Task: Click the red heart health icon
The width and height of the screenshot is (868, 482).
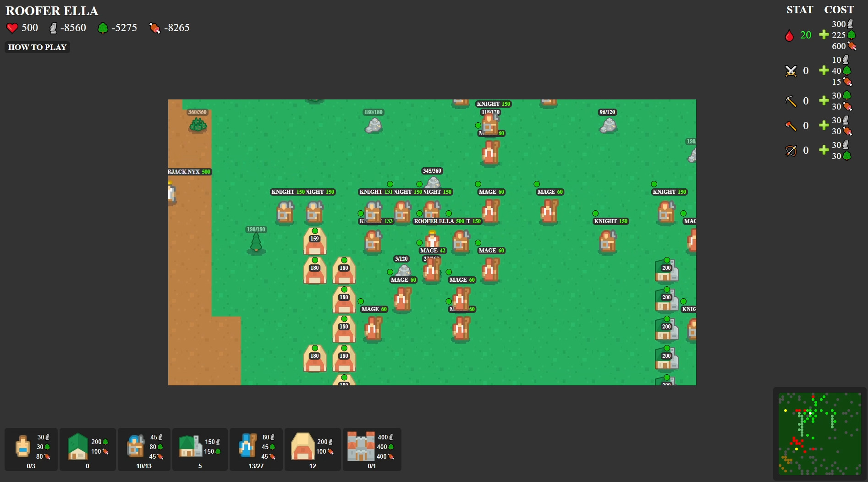Action: (x=12, y=28)
